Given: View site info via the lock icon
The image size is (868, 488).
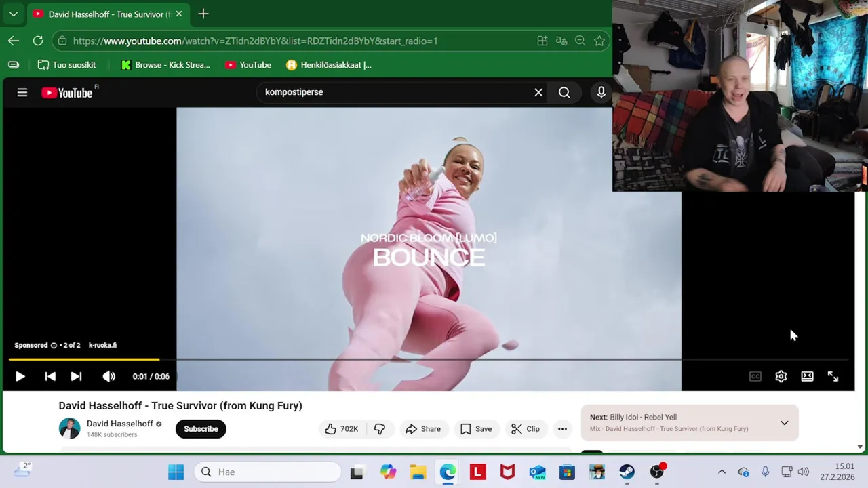Looking at the screenshot, I should tap(62, 41).
